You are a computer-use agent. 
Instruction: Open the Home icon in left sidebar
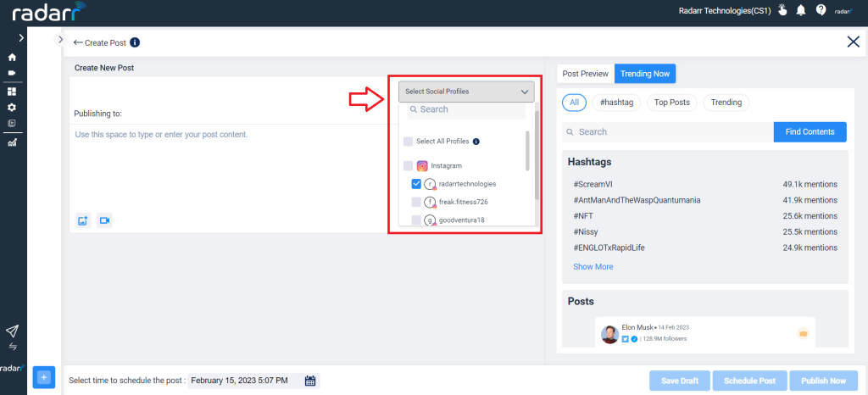click(x=12, y=57)
